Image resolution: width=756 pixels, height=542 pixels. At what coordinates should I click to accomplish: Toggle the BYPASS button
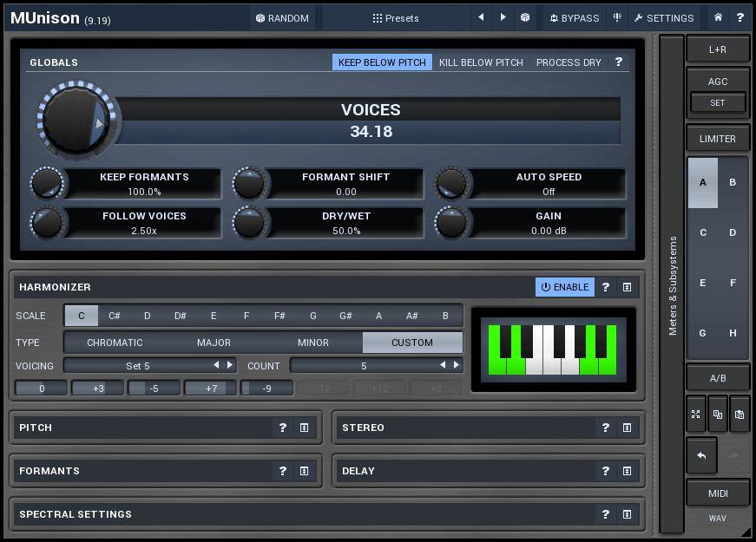pos(575,18)
